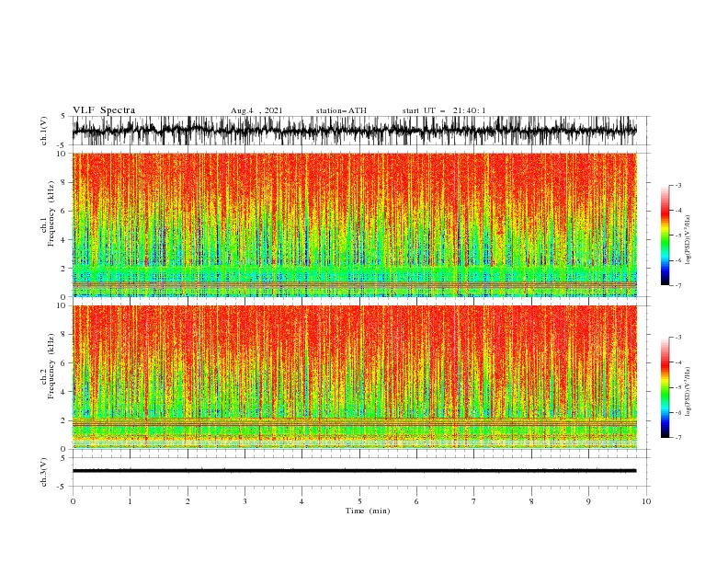This screenshot has height=563, width=728.
Task: Click the time axis tick label "2"
Action: click(x=188, y=501)
